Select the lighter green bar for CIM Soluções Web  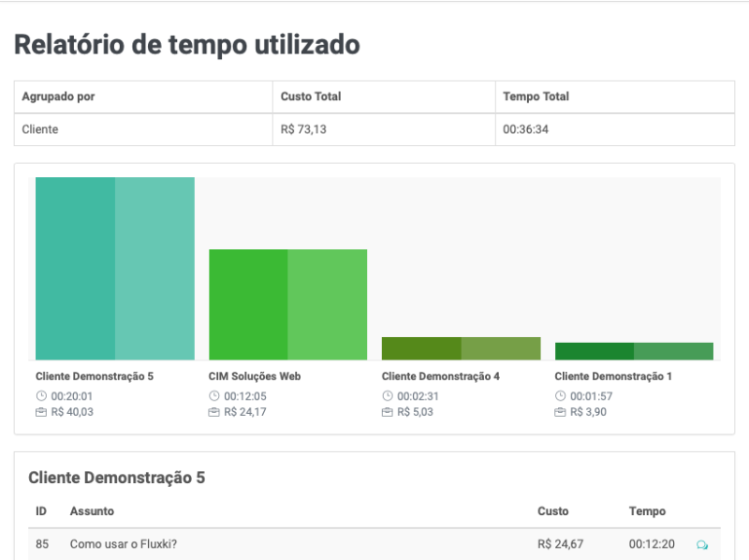click(327, 304)
